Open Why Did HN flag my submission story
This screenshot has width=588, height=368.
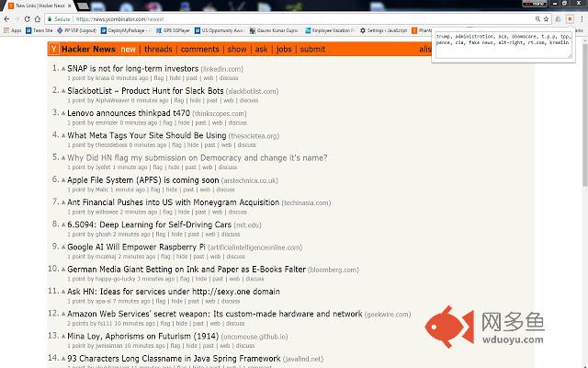pyautogui.click(x=198, y=157)
